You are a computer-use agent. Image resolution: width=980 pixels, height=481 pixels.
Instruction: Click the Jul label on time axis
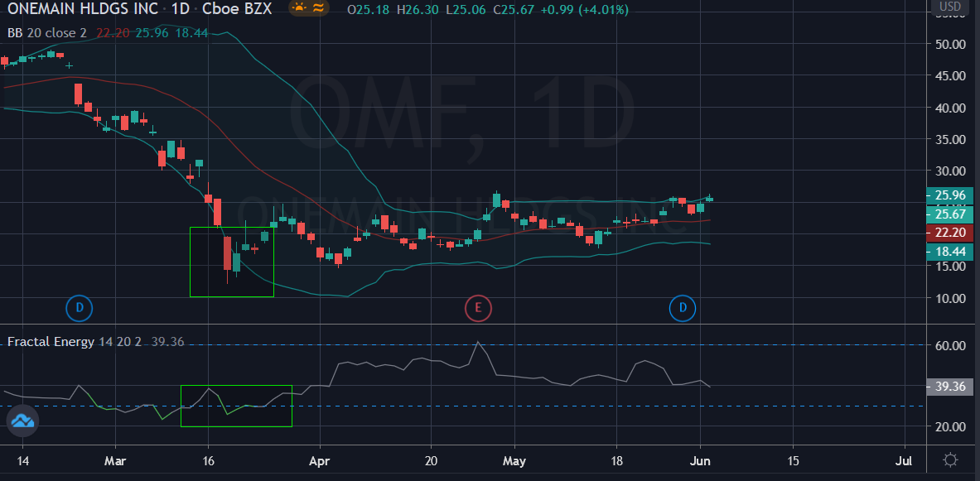(x=903, y=462)
